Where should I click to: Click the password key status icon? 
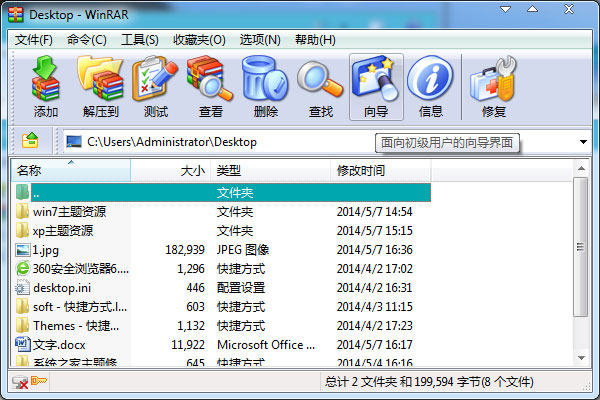click(x=39, y=380)
